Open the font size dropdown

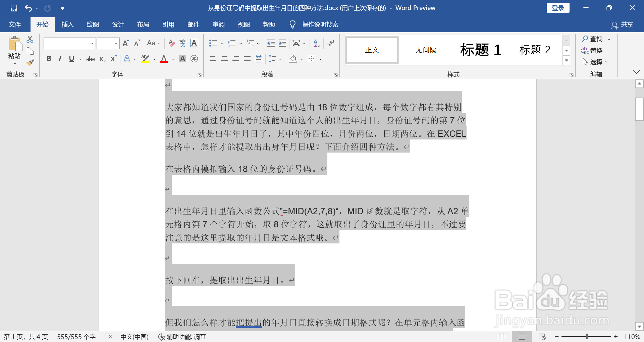click(x=116, y=44)
